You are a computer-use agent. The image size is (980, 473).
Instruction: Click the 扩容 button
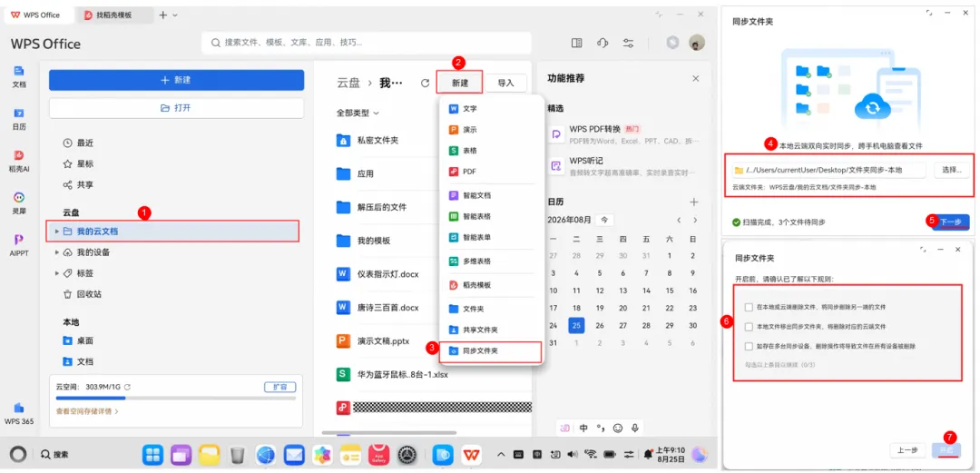click(x=280, y=388)
